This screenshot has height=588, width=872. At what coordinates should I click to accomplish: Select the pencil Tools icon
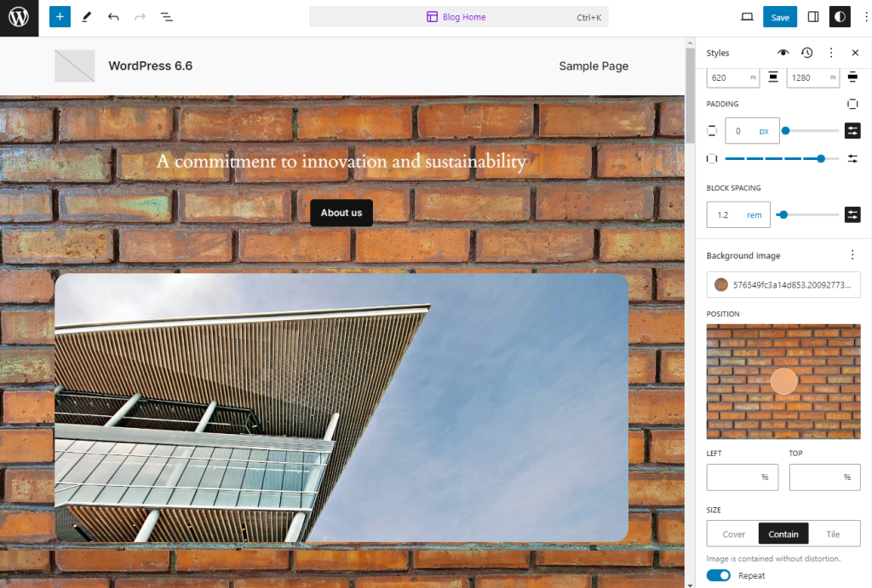86,17
